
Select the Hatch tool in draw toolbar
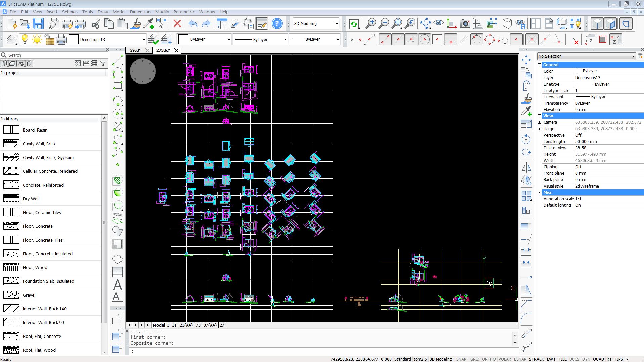(x=117, y=180)
